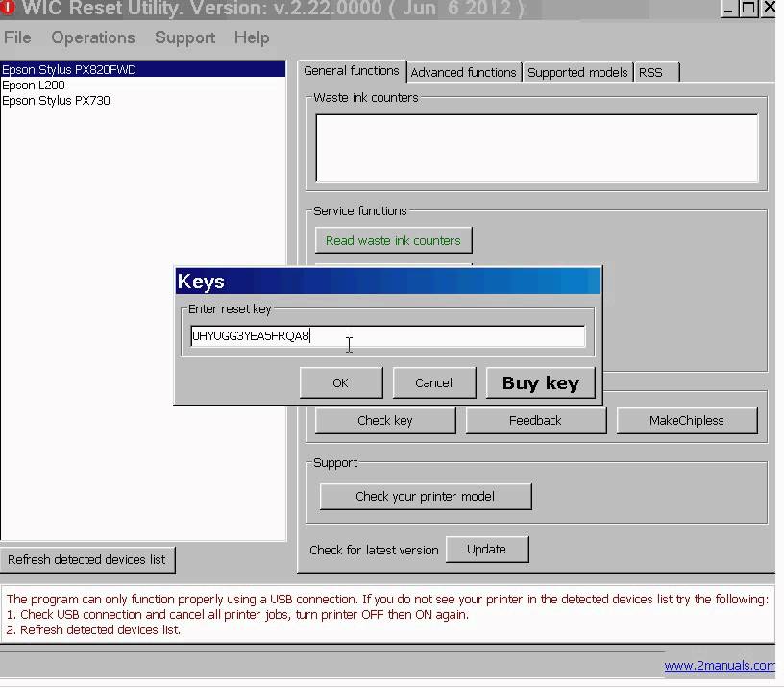Click the Check key button
Screen dimensions: 784x688
tap(385, 421)
